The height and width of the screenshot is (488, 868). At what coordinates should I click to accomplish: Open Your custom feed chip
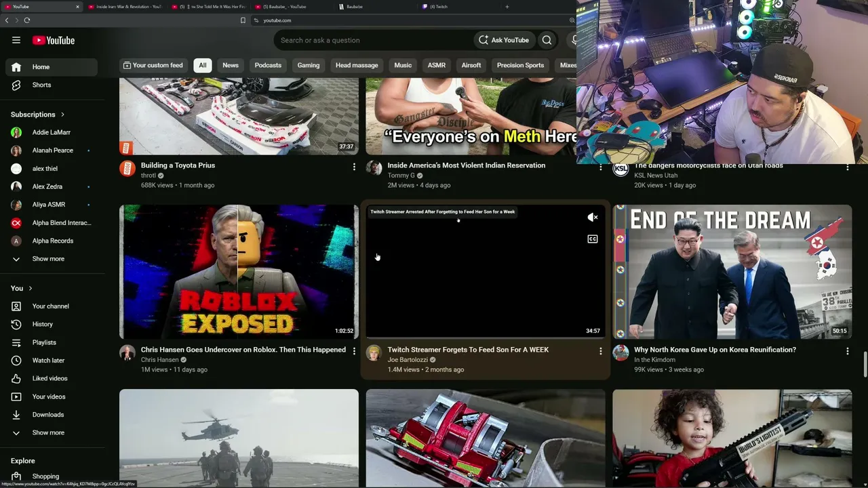tap(153, 65)
